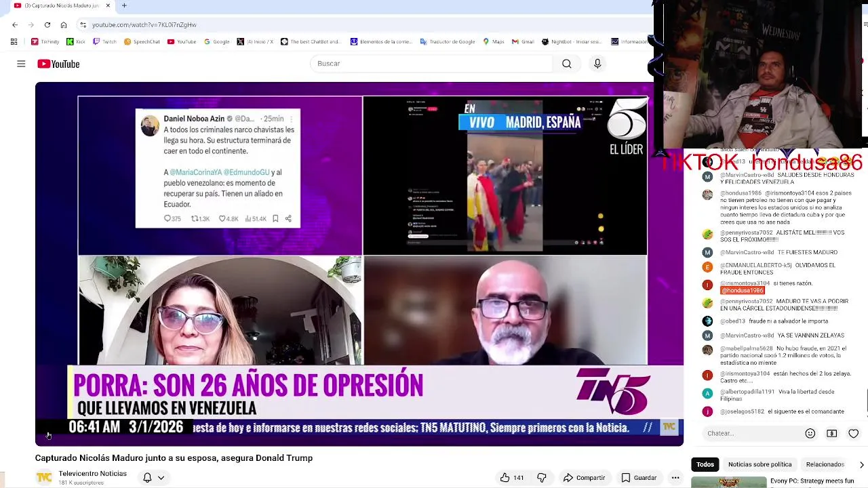
Task: Open the YouTube bookmark
Action: (182, 42)
